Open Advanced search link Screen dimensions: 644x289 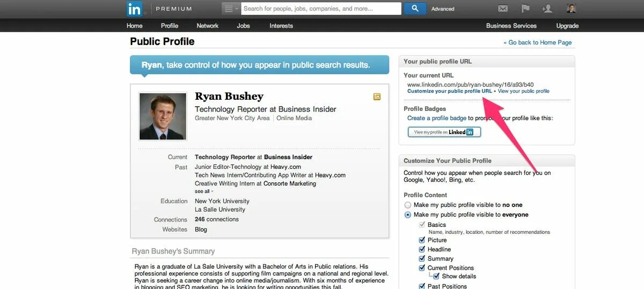click(x=443, y=9)
